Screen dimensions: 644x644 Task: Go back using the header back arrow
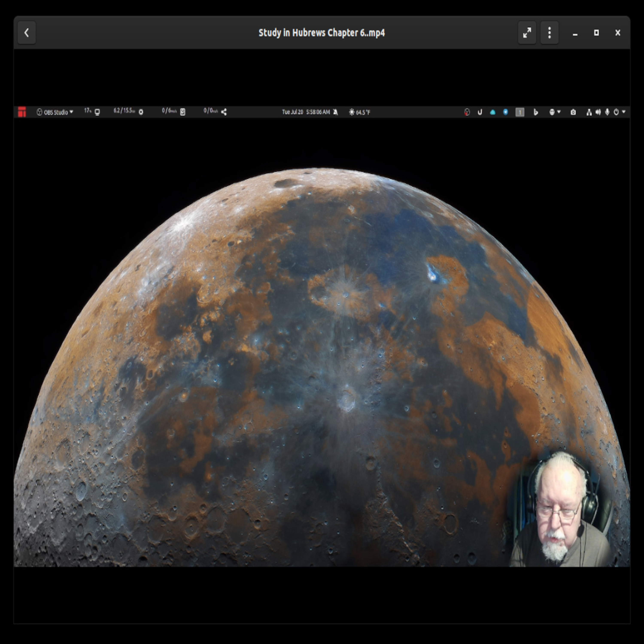(x=27, y=33)
